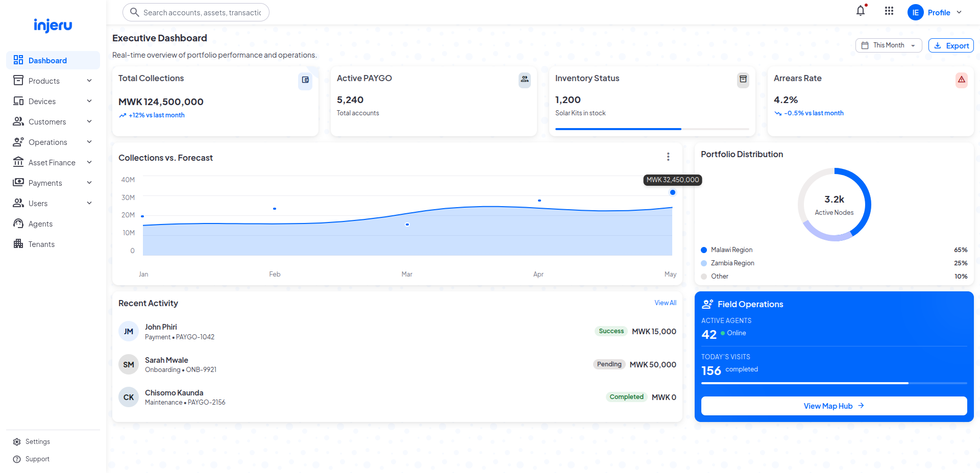The image size is (980, 473).
Task: Open the notifications bell
Action: [x=861, y=11]
